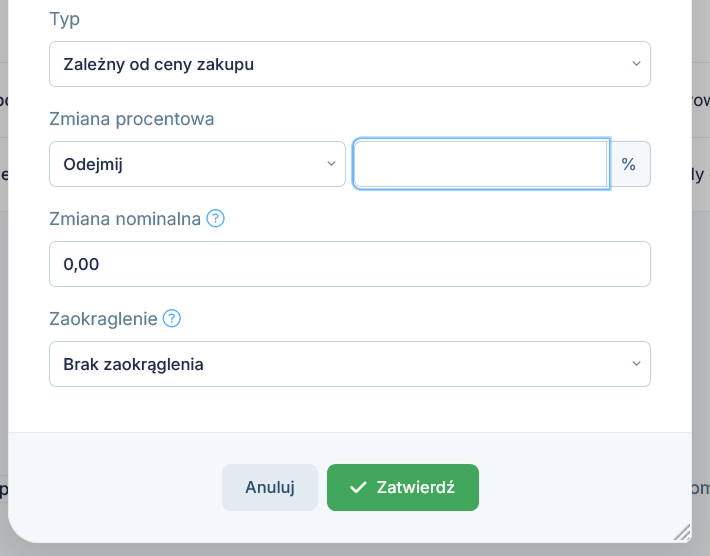This screenshot has width=710, height=556.
Task: Cancel the dialog with the Anuluj button
Action: click(270, 488)
